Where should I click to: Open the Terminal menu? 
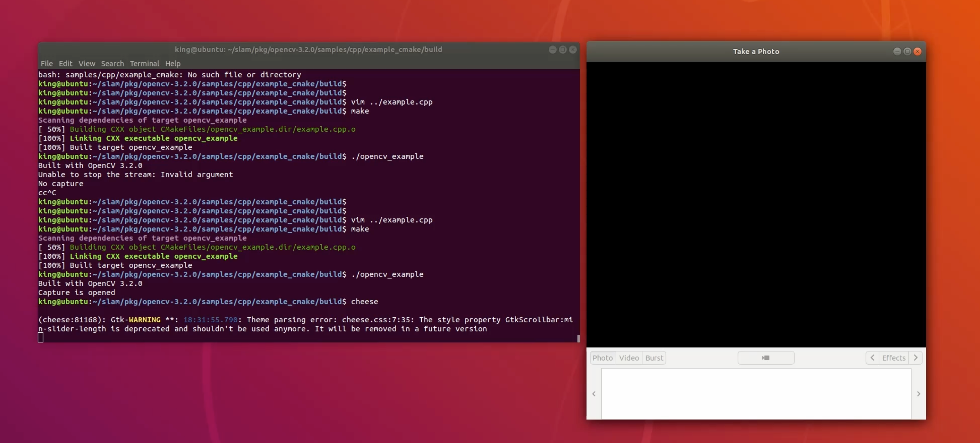tap(144, 64)
